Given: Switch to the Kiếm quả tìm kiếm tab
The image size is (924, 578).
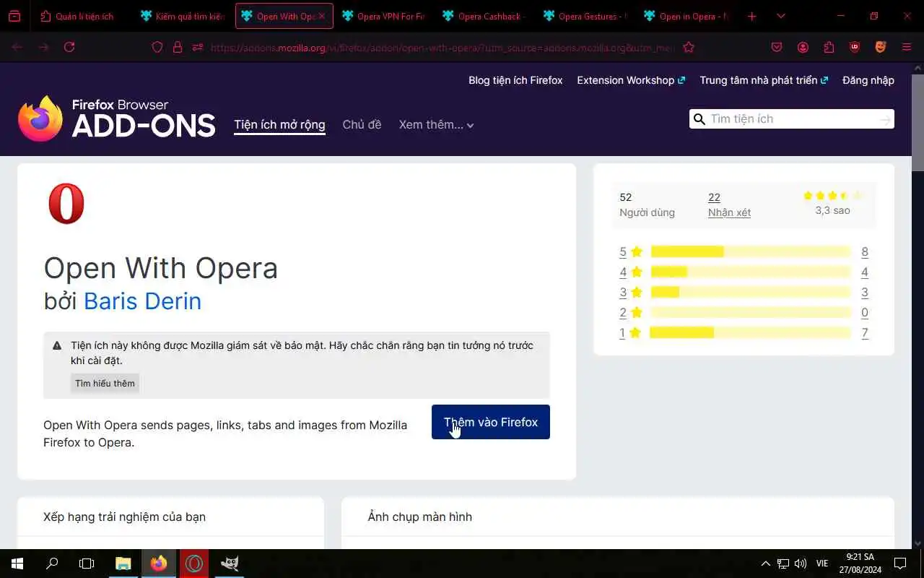Looking at the screenshot, I should pos(183,16).
